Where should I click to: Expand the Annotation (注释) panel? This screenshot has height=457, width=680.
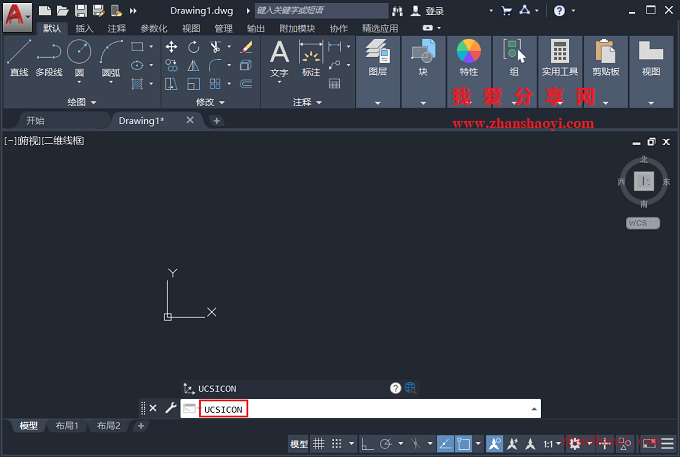307,102
